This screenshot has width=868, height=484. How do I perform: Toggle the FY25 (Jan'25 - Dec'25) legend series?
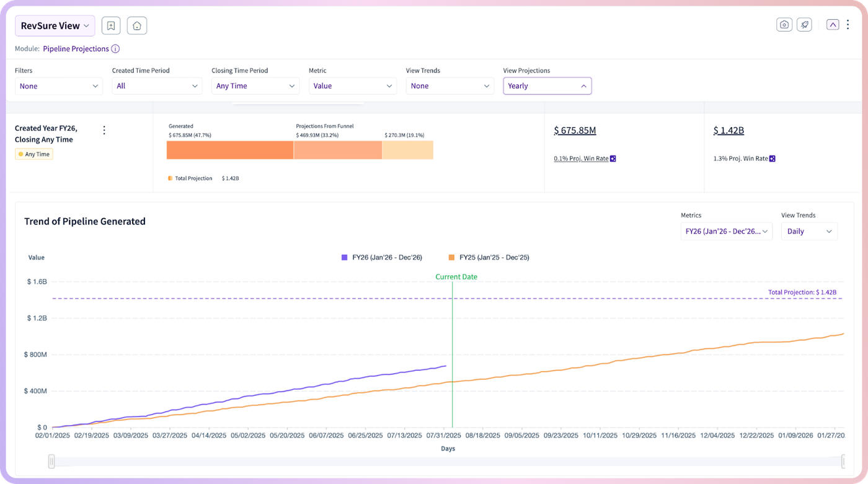point(489,257)
